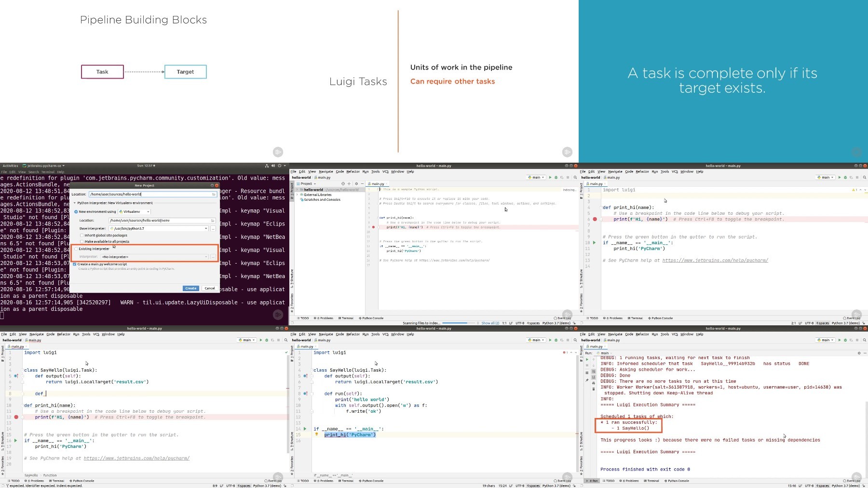Screen dimensions: 868x488
Task: Expand External Libraries in the Project tree
Action: [x=298, y=195]
